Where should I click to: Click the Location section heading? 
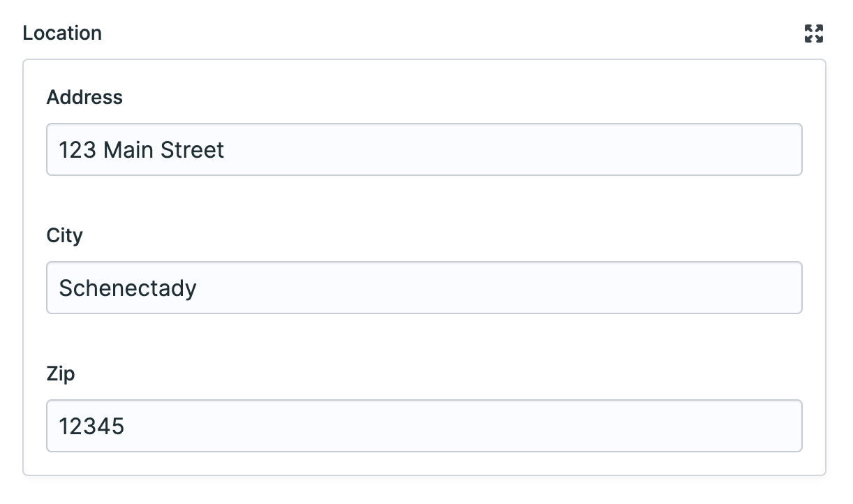[x=62, y=32]
